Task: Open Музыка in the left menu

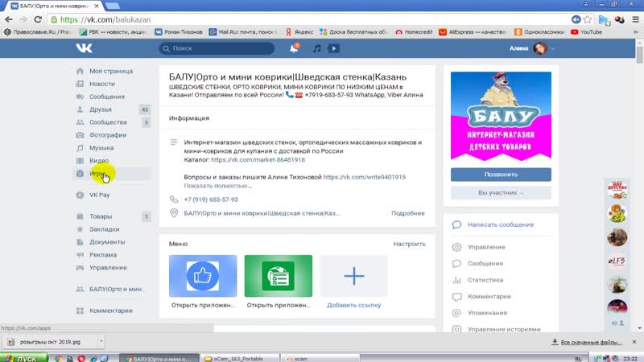Action: click(101, 148)
